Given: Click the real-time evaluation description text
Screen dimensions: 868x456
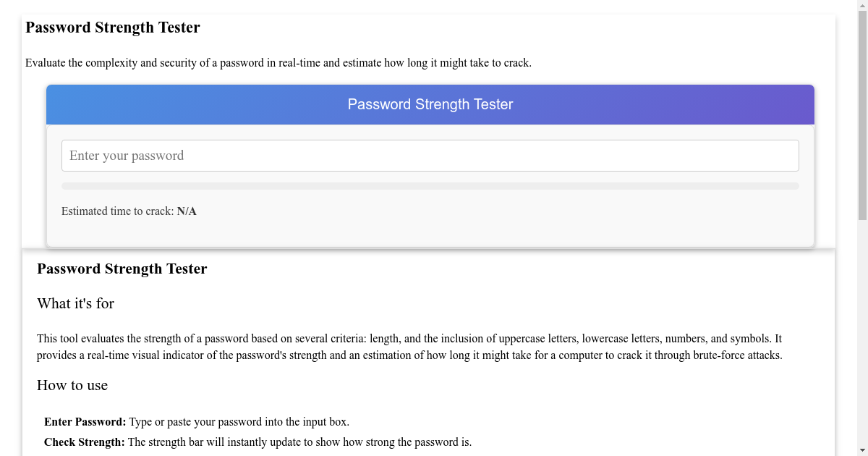Looking at the screenshot, I should [279, 63].
